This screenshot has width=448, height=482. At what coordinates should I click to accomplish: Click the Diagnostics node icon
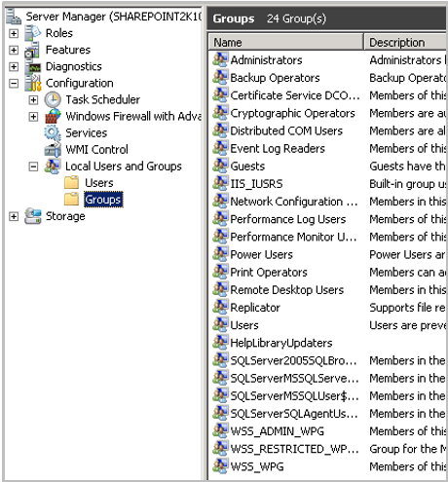pos(33,66)
